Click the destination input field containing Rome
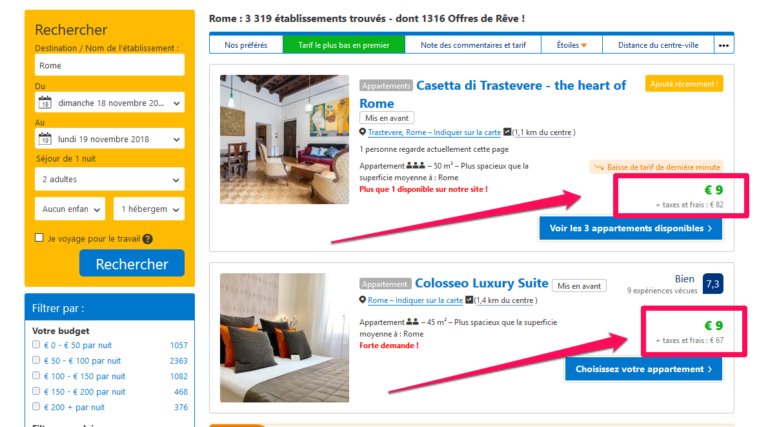The image size is (768, 427). pyautogui.click(x=110, y=65)
